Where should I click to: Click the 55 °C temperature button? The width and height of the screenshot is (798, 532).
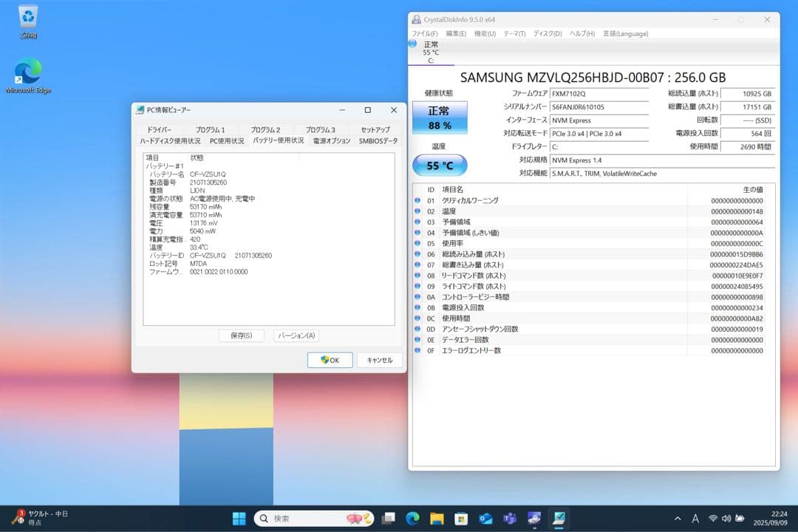coord(439,166)
